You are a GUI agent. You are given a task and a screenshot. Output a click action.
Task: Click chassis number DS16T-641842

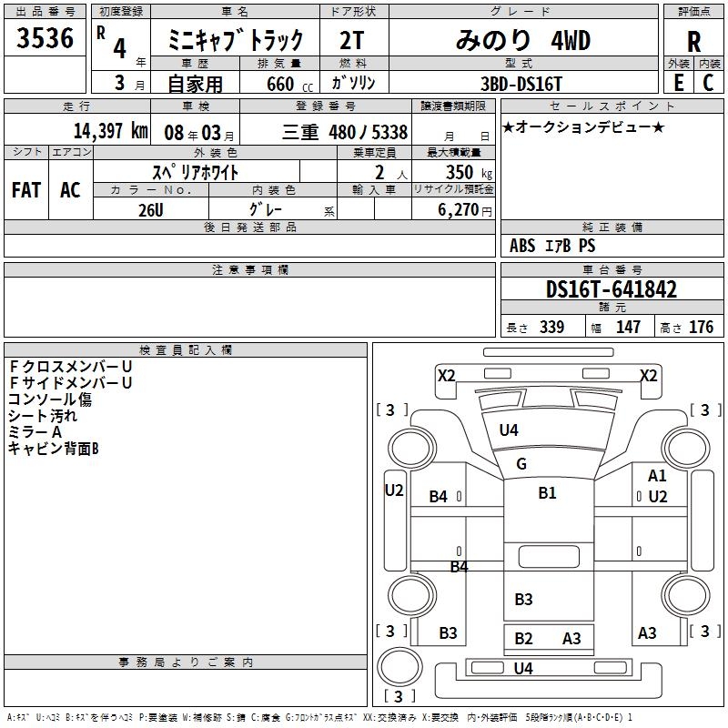[612, 289]
